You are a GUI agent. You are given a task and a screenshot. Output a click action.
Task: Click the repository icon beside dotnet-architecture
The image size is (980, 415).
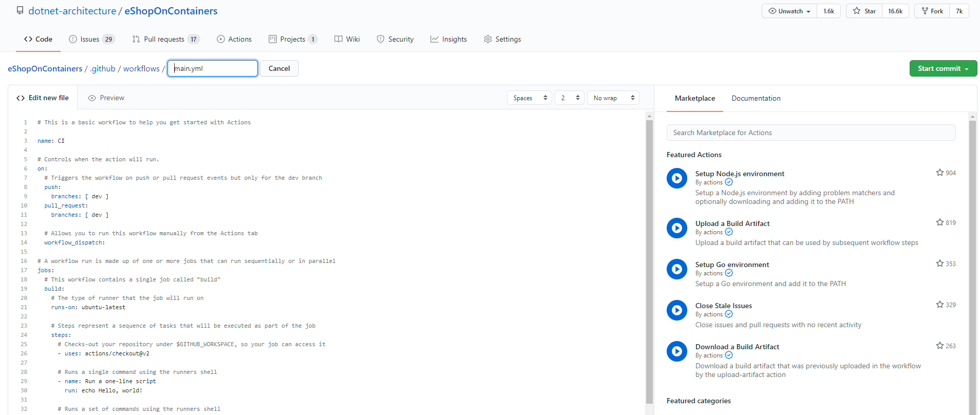[x=20, y=10]
